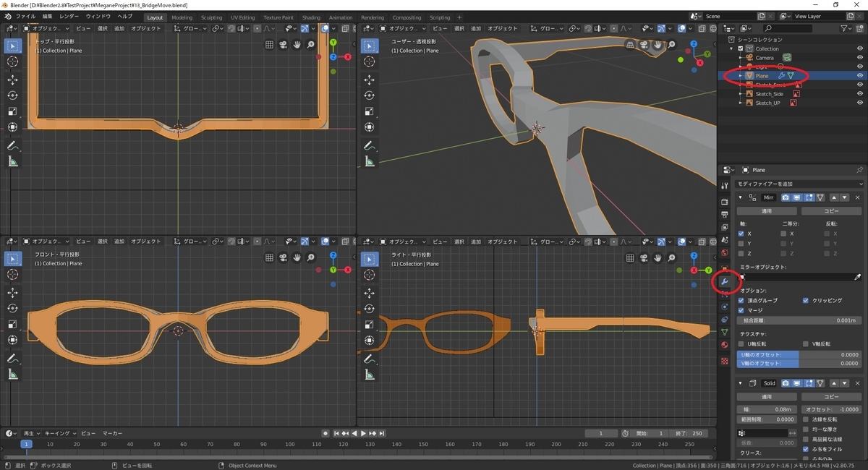Screen dimensions: 868x470
Task: Expand the Sketch_Side item in outliner
Action: [x=741, y=94]
